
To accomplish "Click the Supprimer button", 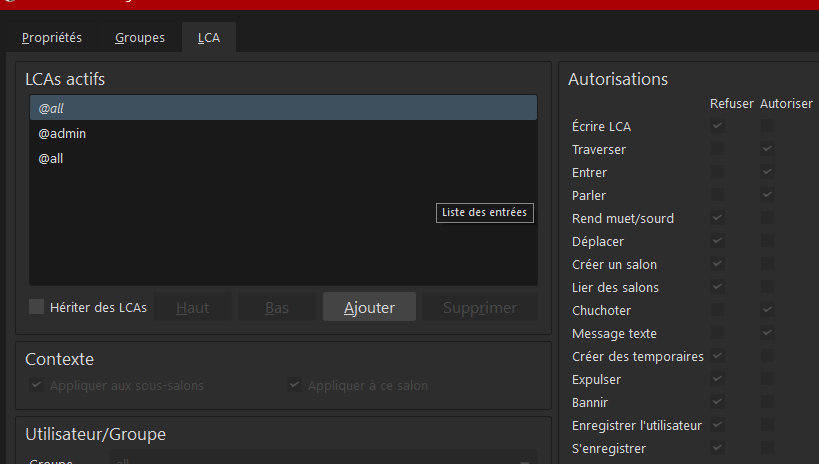I will (480, 307).
